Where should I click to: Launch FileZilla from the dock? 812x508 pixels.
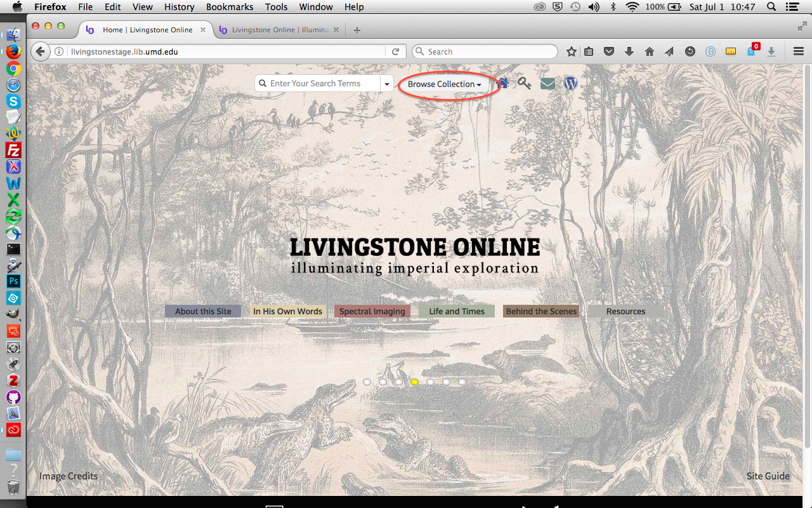[13, 150]
